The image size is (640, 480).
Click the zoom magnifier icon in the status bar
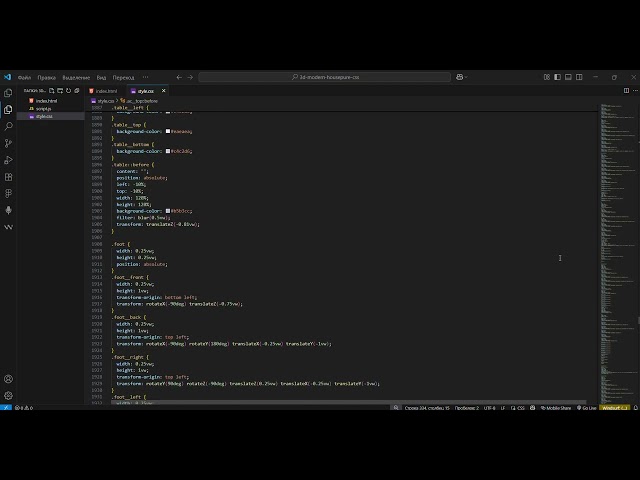(x=396, y=408)
